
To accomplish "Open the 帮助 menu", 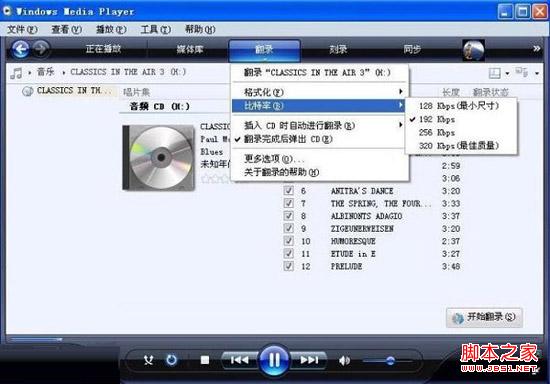I will (x=200, y=29).
